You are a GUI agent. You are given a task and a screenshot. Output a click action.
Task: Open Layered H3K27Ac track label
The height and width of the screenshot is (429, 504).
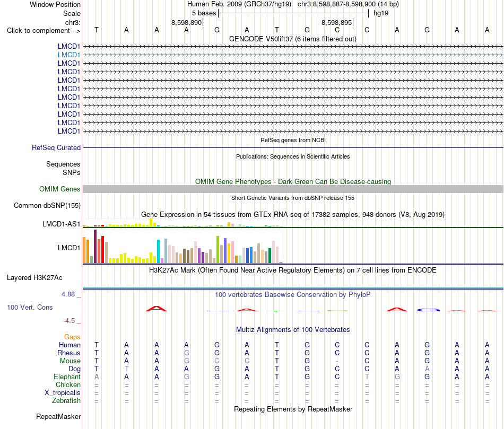point(34,278)
